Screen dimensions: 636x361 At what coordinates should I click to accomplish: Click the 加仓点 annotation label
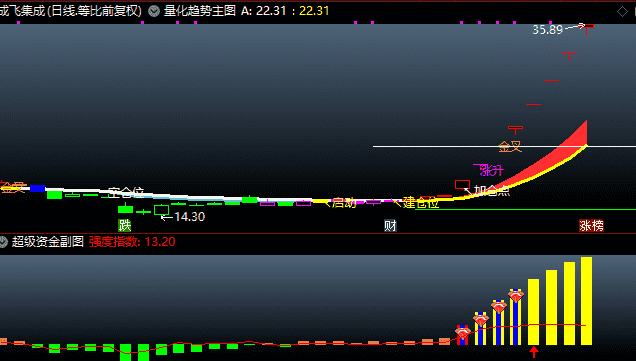(x=492, y=191)
